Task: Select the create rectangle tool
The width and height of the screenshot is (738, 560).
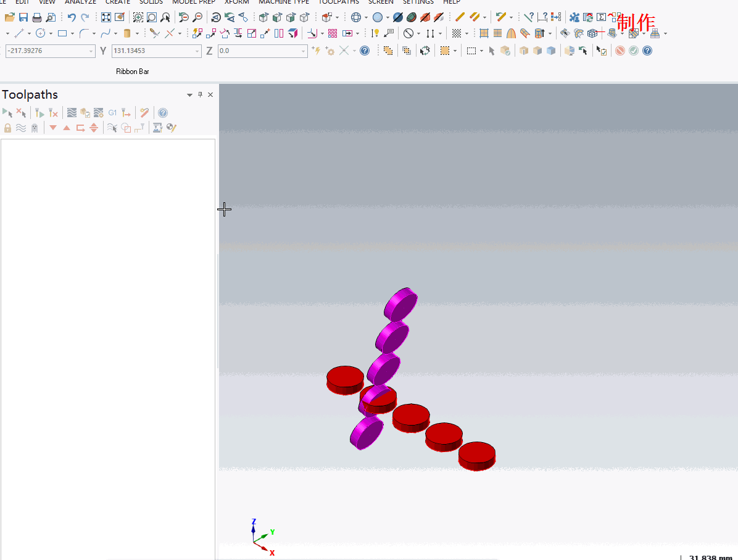Action: 62,33
